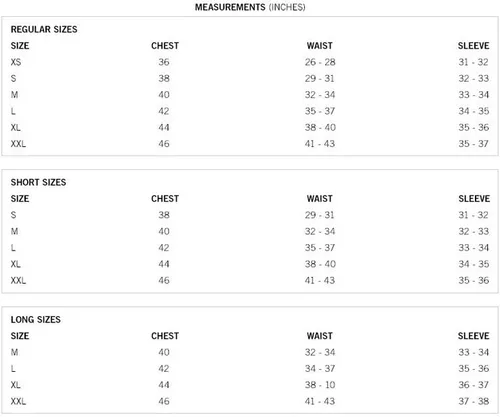Click chest value 36 for size XS
Viewport: 500px width, 417px height.
coord(164,62)
